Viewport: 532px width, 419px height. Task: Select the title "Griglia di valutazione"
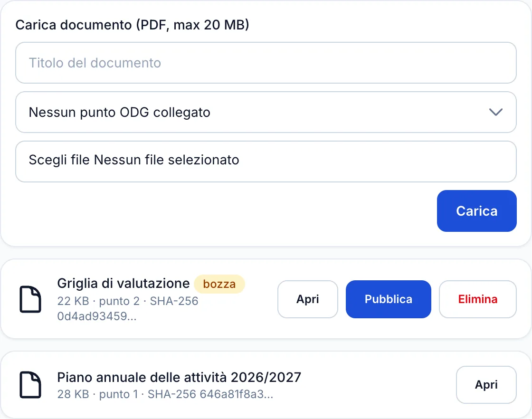point(123,283)
